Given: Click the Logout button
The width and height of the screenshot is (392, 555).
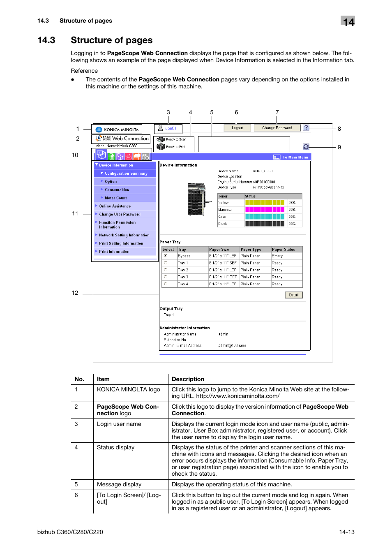Looking at the screenshot, I should tap(237, 128).
